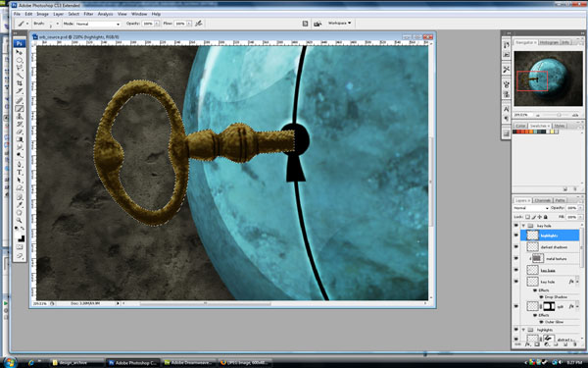
Task: Select the Type tool
Action: coord(20,173)
